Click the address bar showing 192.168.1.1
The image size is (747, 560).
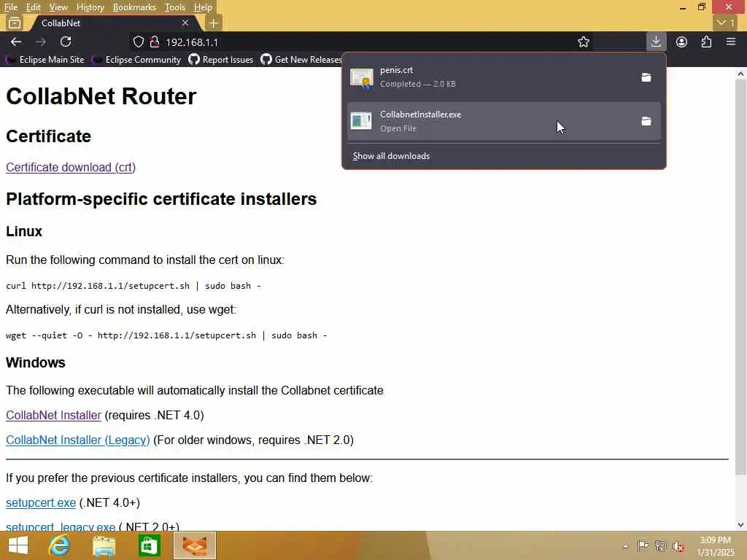tap(362, 42)
